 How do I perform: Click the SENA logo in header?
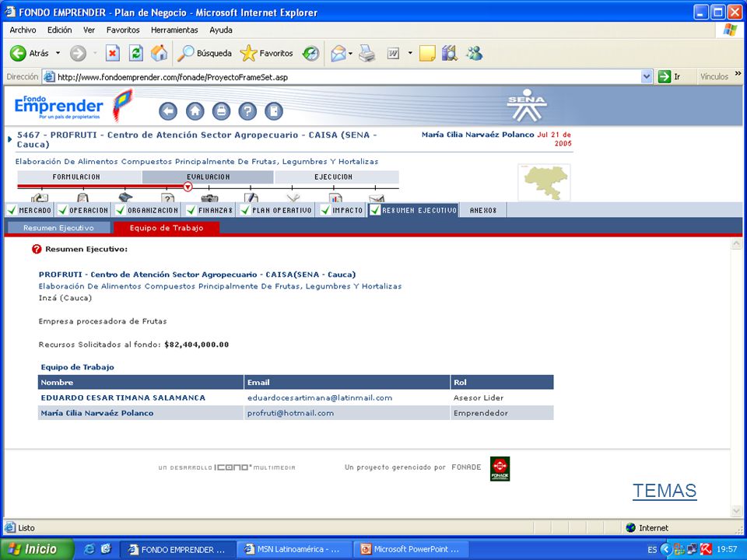527,105
